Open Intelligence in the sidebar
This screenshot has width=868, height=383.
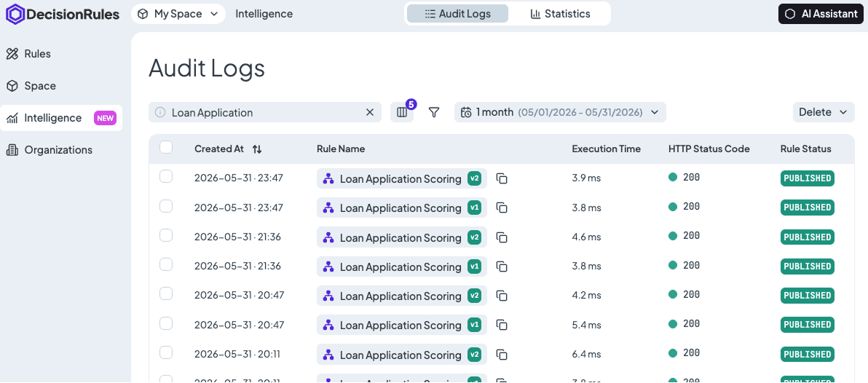point(61,118)
